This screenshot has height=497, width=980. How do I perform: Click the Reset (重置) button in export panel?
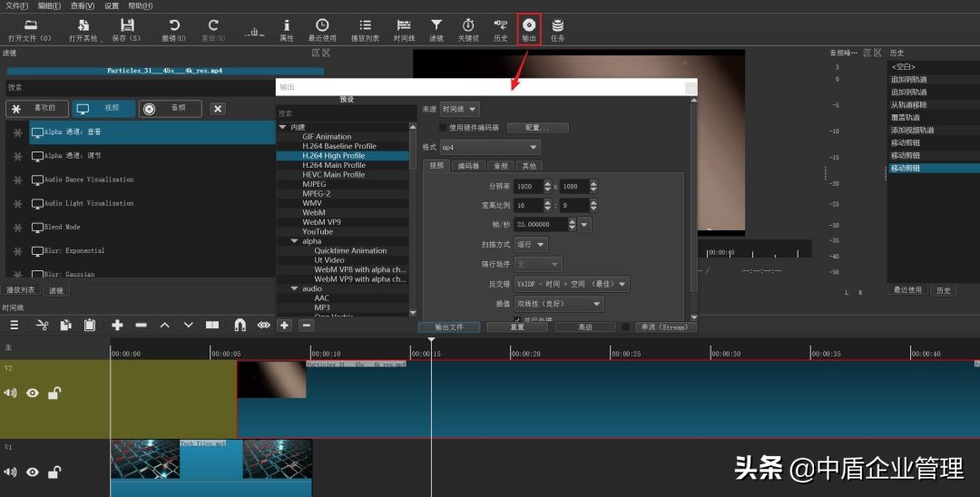[x=516, y=327]
